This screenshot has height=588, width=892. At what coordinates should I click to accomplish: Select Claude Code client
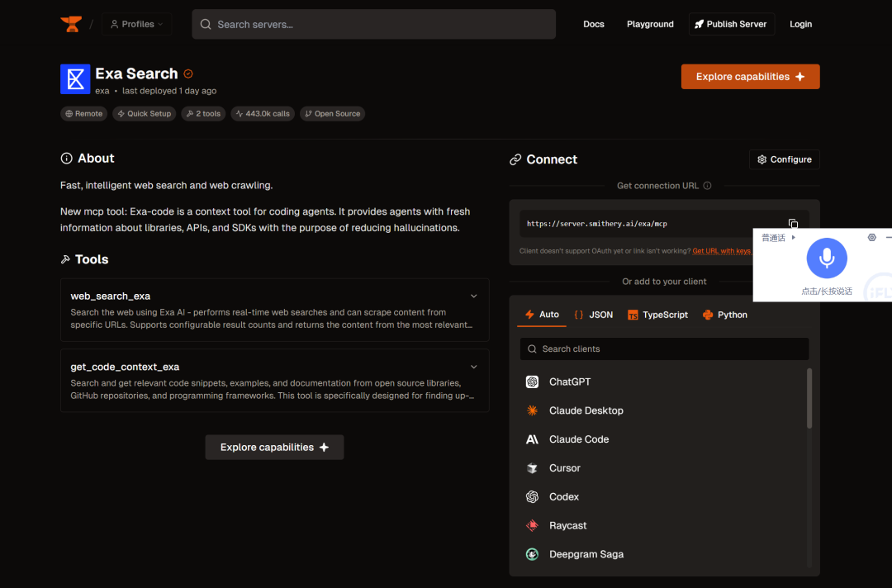663,439
